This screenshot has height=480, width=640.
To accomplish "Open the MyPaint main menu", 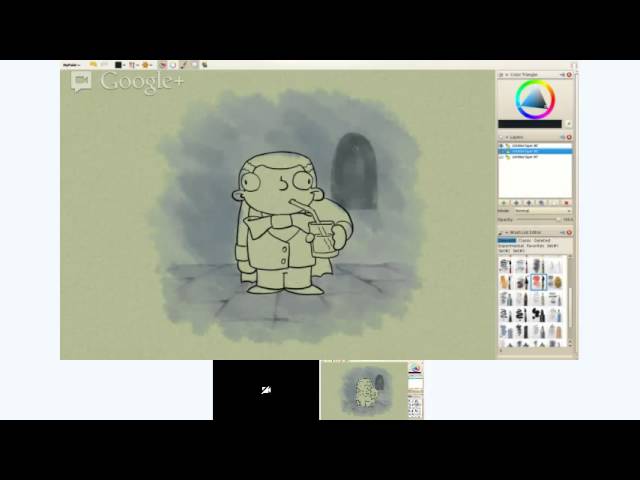I will pyautogui.click(x=71, y=65).
